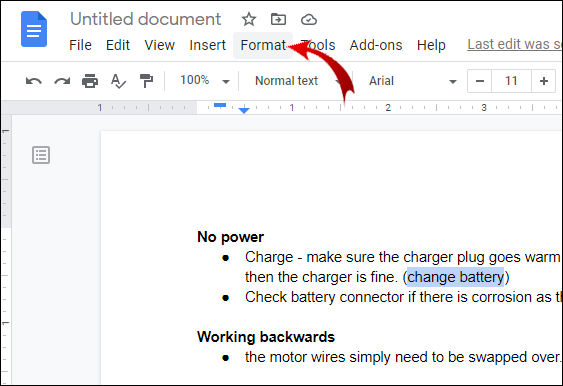Image resolution: width=563 pixels, height=386 pixels.
Task: Click the Undo arrow icon
Action: (x=34, y=81)
